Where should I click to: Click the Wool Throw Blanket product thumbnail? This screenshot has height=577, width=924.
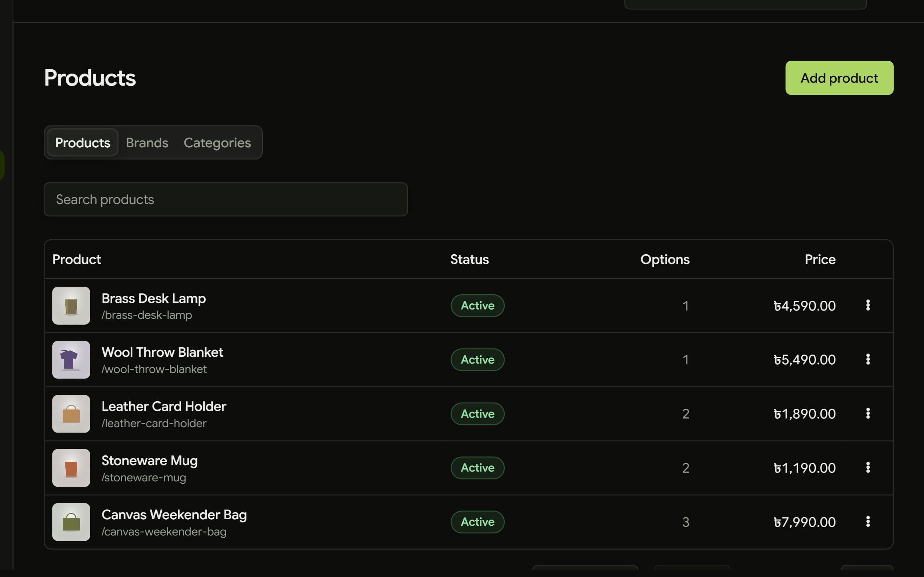coord(71,360)
